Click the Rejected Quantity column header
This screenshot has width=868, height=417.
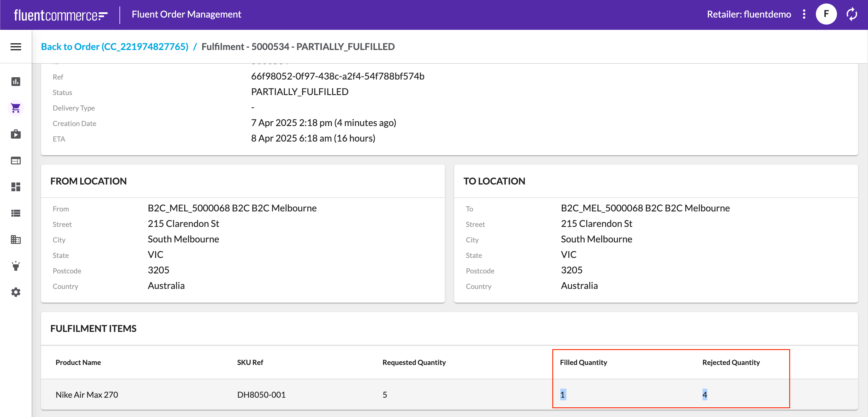point(731,363)
